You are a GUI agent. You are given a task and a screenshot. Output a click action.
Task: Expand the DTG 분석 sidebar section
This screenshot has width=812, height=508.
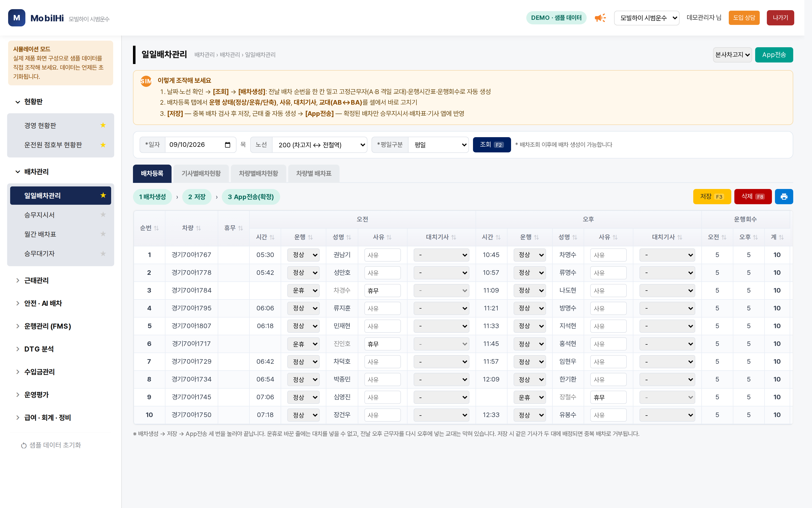(60, 349)
